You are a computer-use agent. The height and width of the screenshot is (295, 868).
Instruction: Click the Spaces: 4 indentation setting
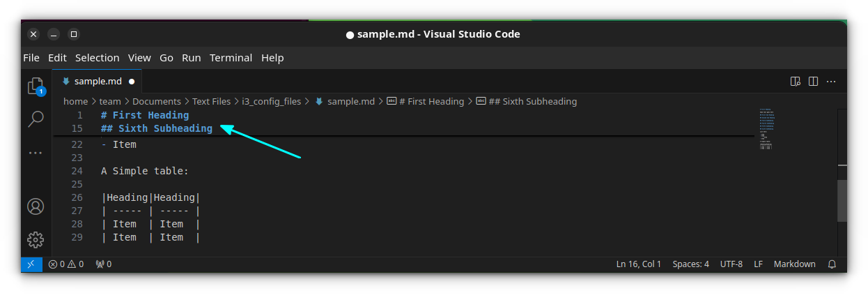click(x=690, y=264)
